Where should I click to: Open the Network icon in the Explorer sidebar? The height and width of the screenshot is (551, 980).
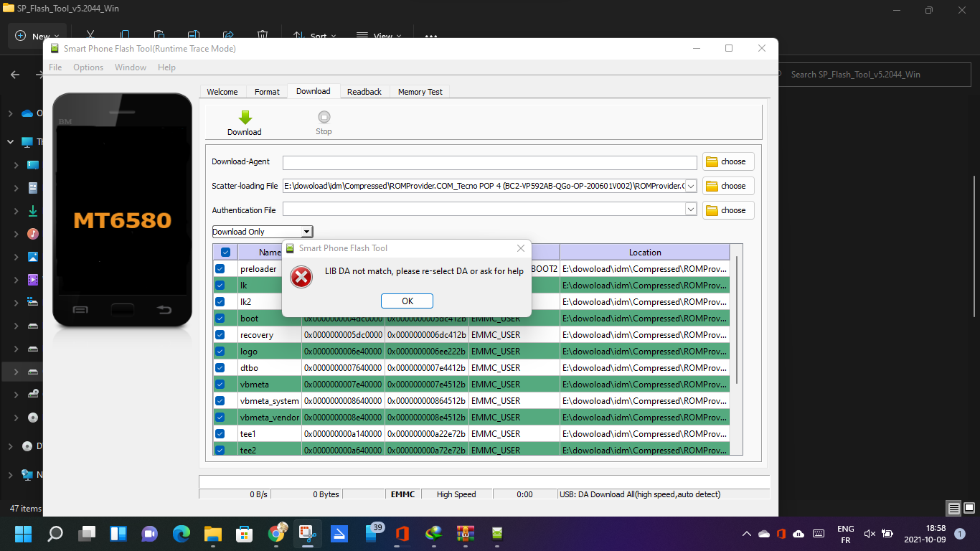point(28,475)
